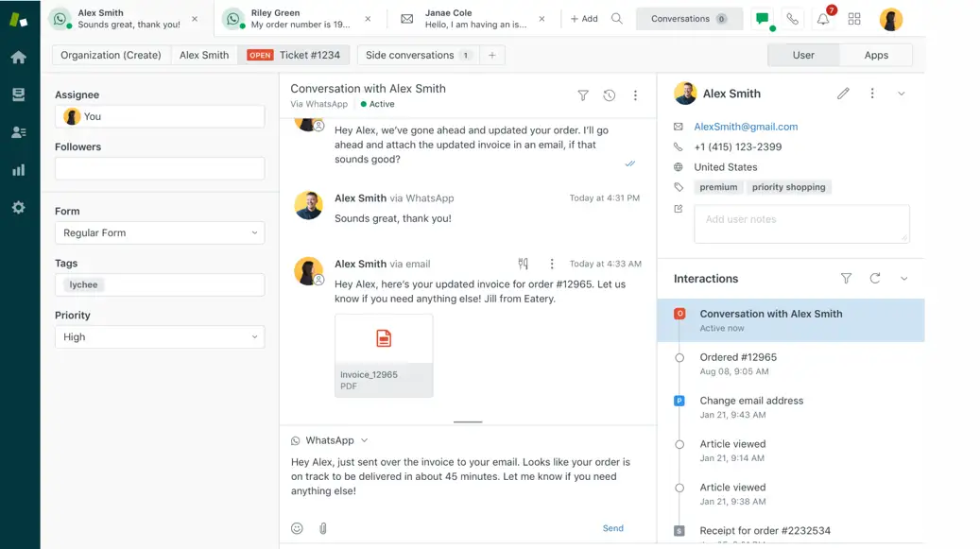The width and height of the screenshot is (980, 549).
Task: Attach a file with paperclip icon
Action: click(323, 528)
